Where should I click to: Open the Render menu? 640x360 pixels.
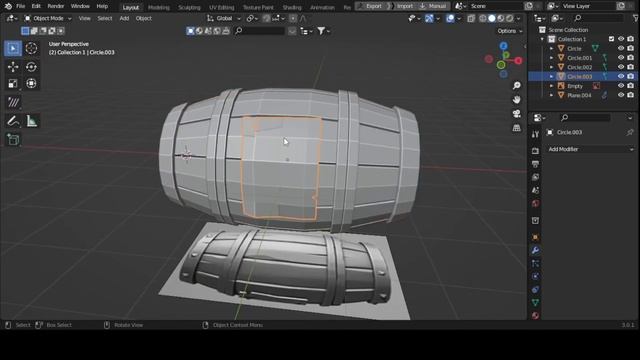pyautogui.click(x=56, y=6)
